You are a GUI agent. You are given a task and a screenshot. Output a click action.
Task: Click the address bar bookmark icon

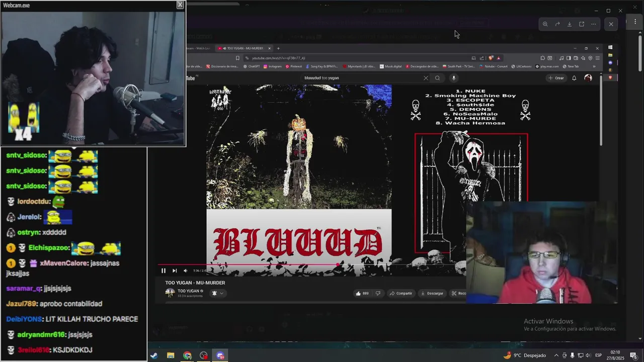click(237, 58)
